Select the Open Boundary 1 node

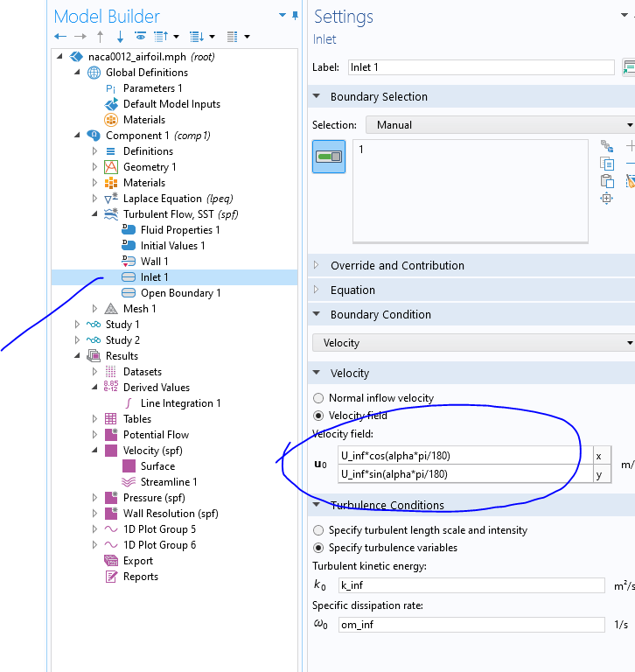click(180, 293)
